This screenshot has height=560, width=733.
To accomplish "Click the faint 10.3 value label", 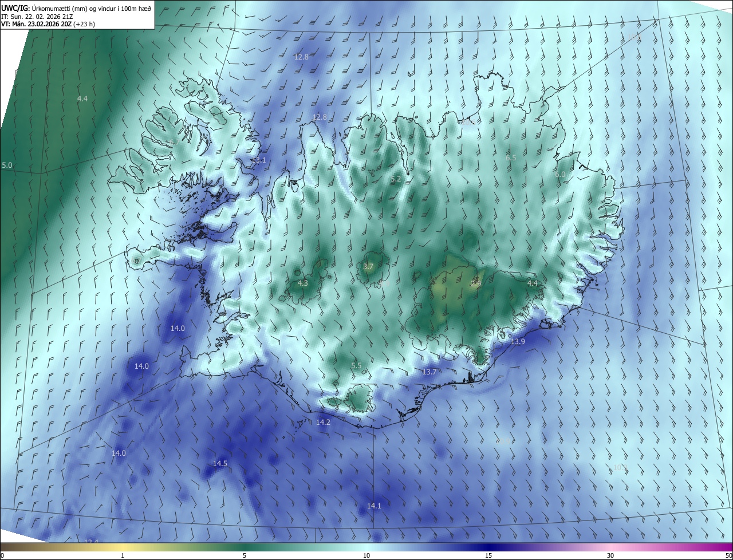I will point(620,468).
